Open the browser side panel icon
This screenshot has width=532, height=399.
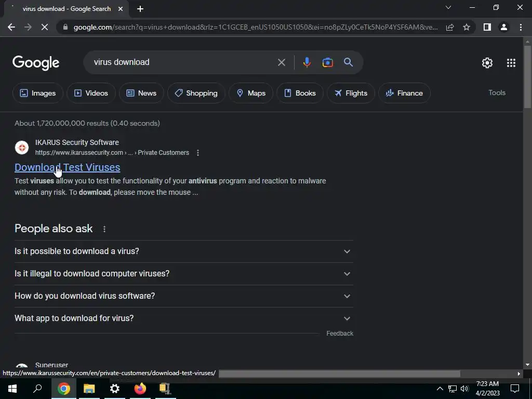[x=487, y=27]
